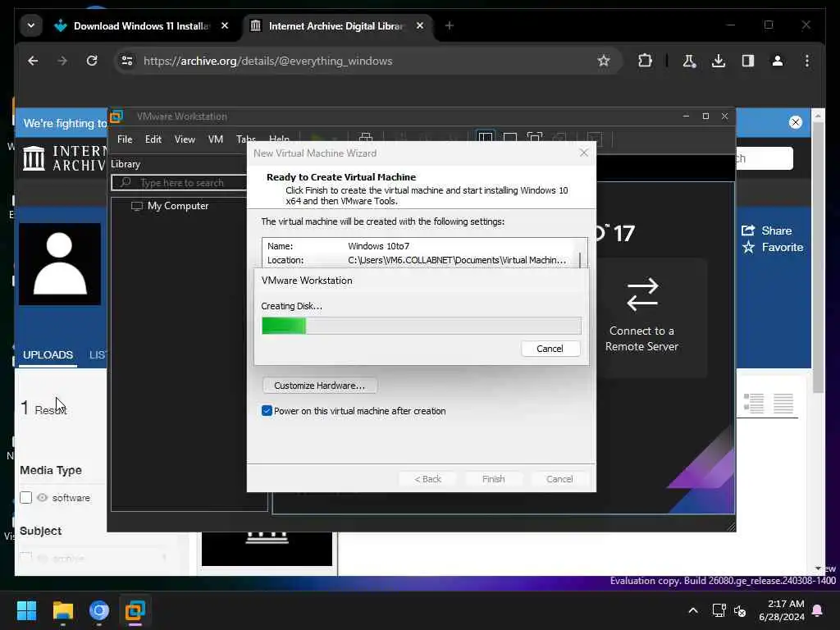
Task: Open the network status tray icon
Action: point(719,610)
